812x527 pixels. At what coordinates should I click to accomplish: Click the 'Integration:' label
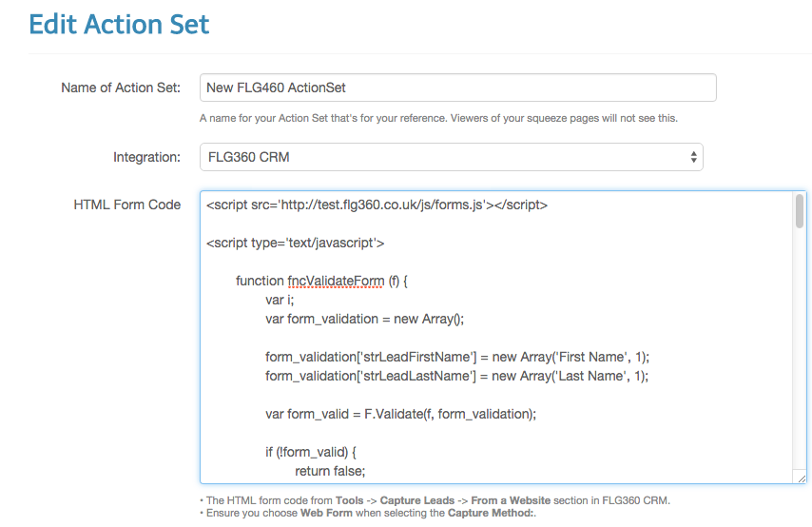pos(146,157)
